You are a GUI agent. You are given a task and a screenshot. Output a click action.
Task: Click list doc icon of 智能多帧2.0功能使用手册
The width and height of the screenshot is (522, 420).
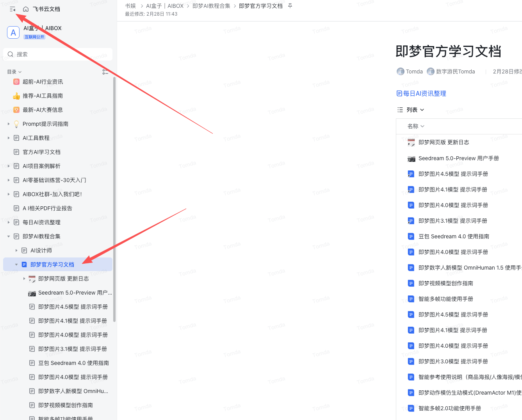click(x=411, y=408)
